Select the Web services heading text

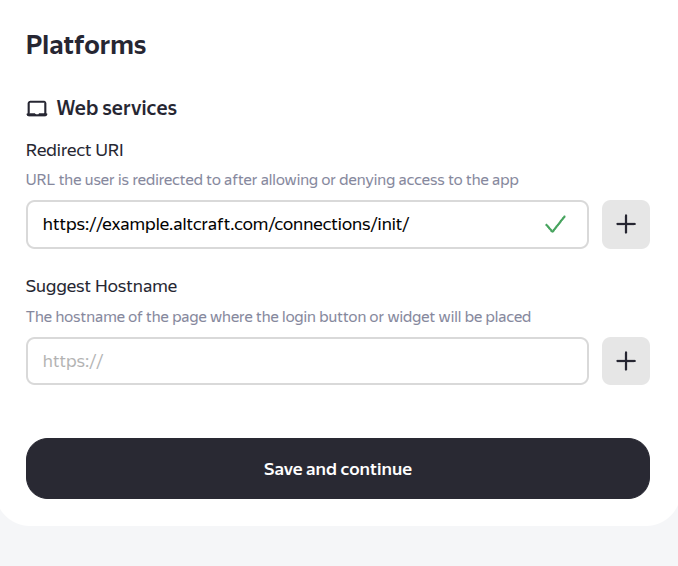coord(116,108)
